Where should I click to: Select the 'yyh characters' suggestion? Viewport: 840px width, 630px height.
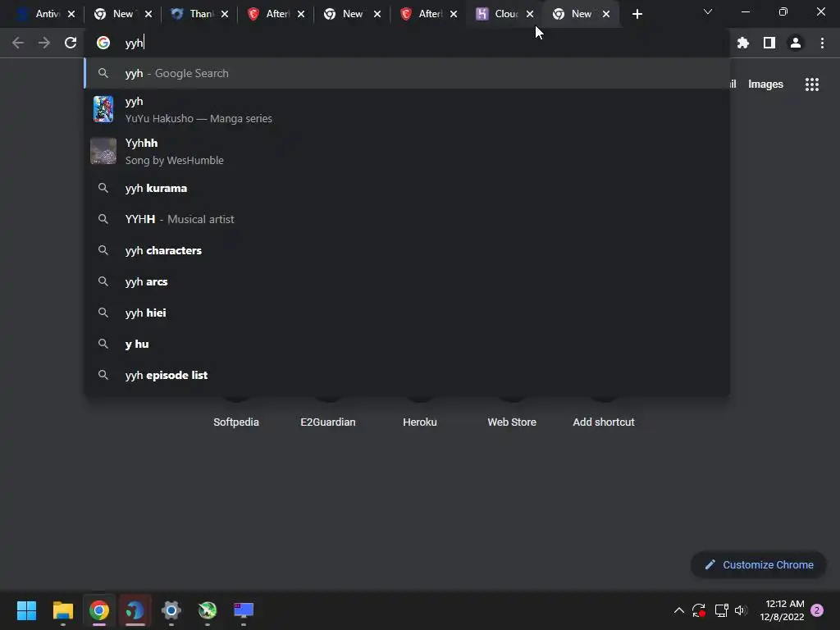[407, 250]
